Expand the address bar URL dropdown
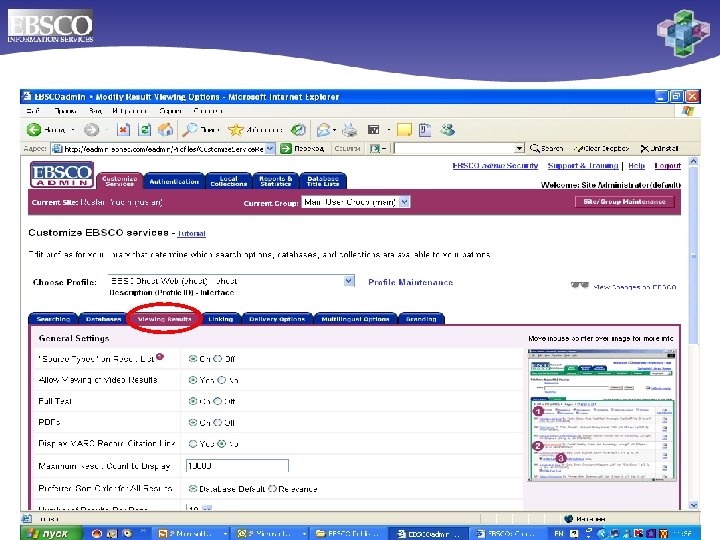The image size is (720, 540). pyautogui.click(x=270, y=148)
